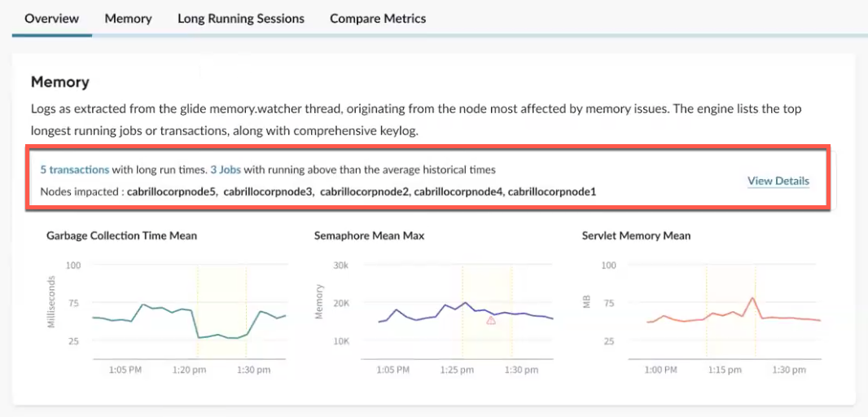Viewport: 868px width, 417px height.
Task: Go to the Compare Metrics tab
Action: click(378, 18)
